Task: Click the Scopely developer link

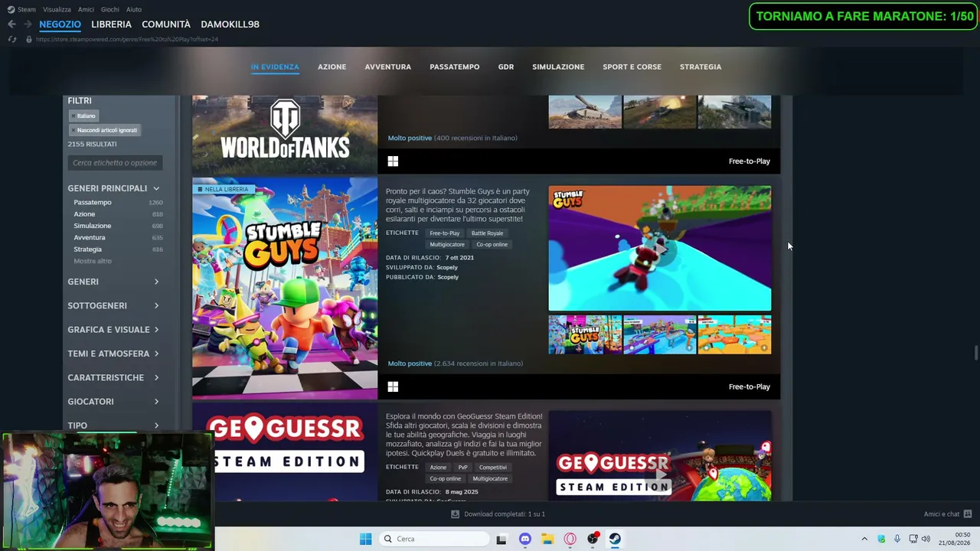Action: pos(447,268)
